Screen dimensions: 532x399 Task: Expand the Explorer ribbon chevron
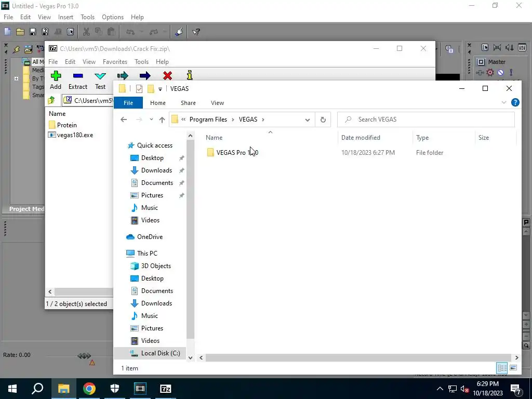pyautogui.click(x=504, y=102)
